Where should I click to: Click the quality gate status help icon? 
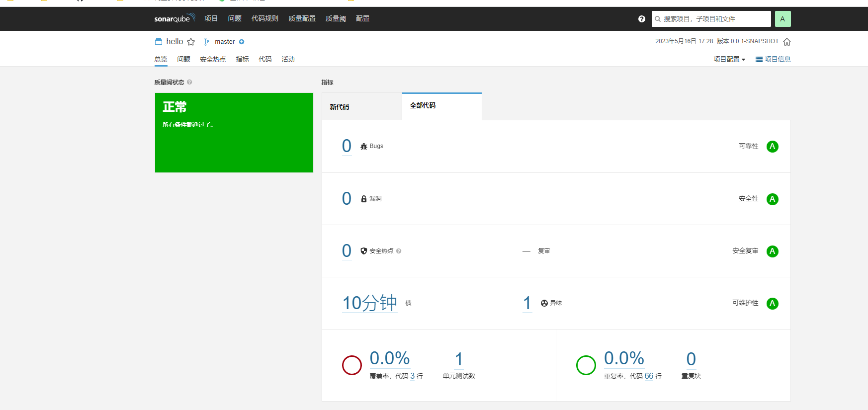coord(189,82)
